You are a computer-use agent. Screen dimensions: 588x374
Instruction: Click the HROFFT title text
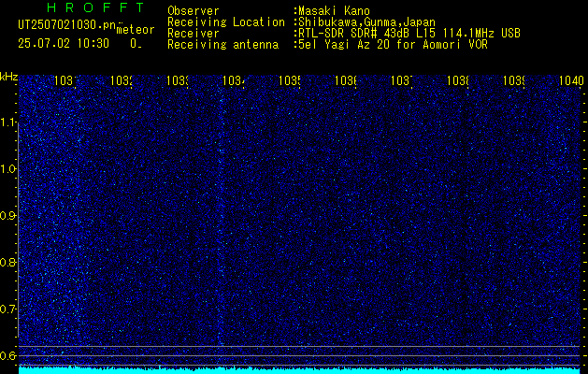tap(95, 7)
